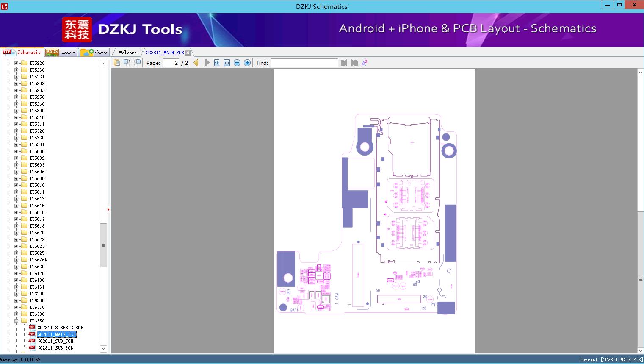Image resolution: width=644 pixels, height=364 pixels.
Task: Open GC2811_SUB_PCB file
Action: point(55,348)
